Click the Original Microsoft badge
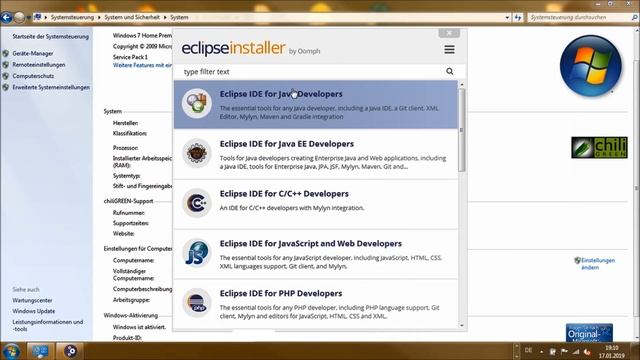The width and height of the screenshot is (640, 360). coord(589,333)
